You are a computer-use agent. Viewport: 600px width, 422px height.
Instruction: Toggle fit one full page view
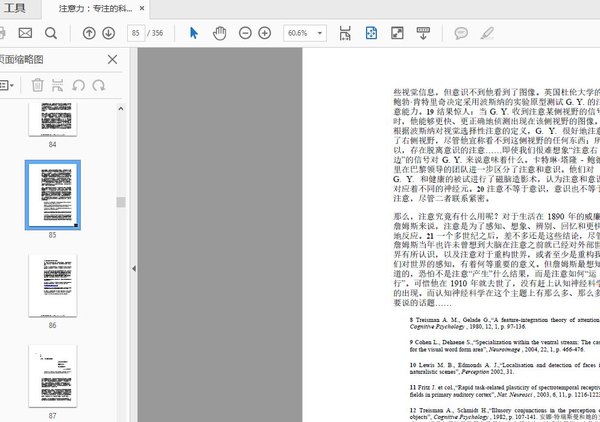[x=371, y=33]
